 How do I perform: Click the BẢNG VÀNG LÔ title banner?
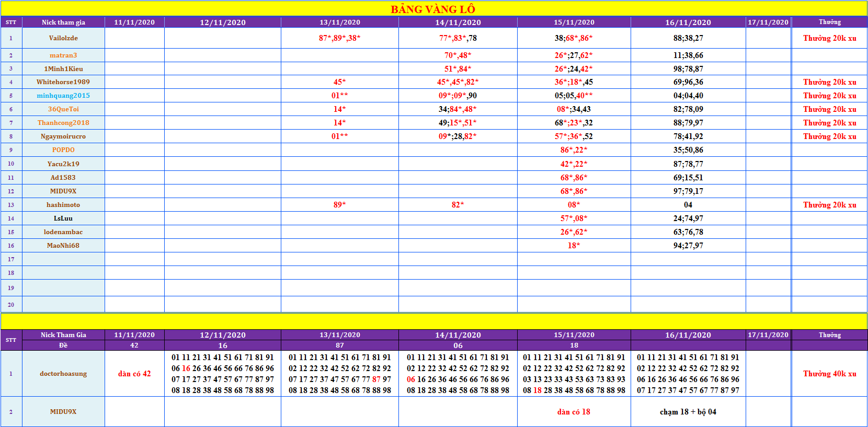[x=433, y=9]
